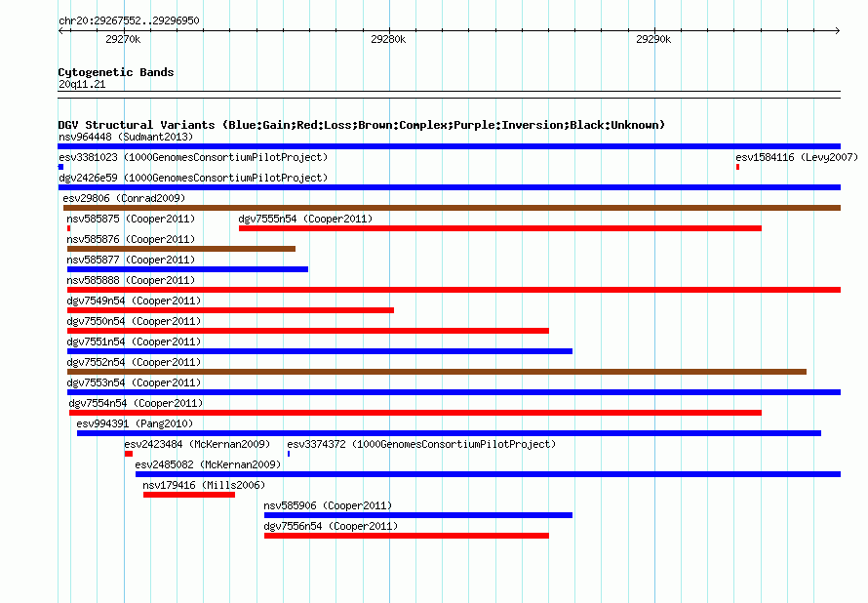
Task: Click the 29270k ruler label
Action: [123, 39]
